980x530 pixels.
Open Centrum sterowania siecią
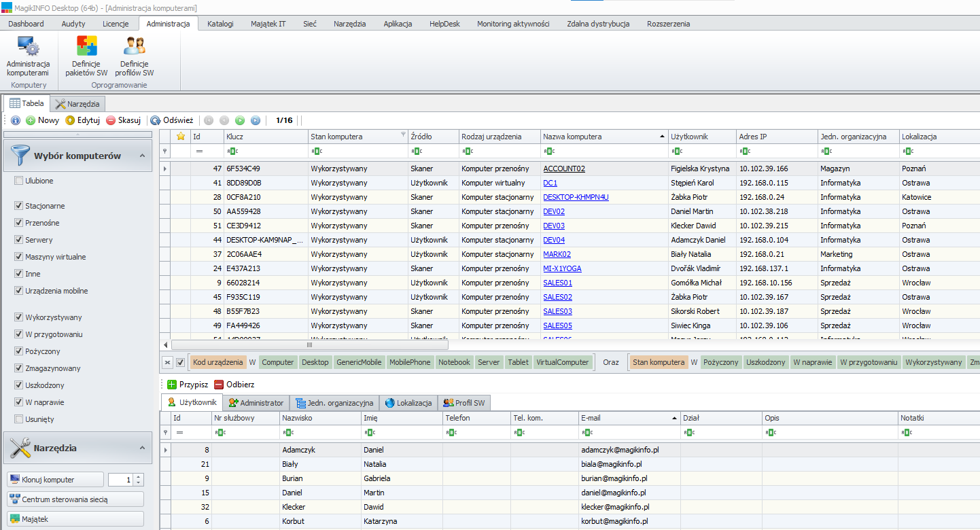(x=75, y=499)
